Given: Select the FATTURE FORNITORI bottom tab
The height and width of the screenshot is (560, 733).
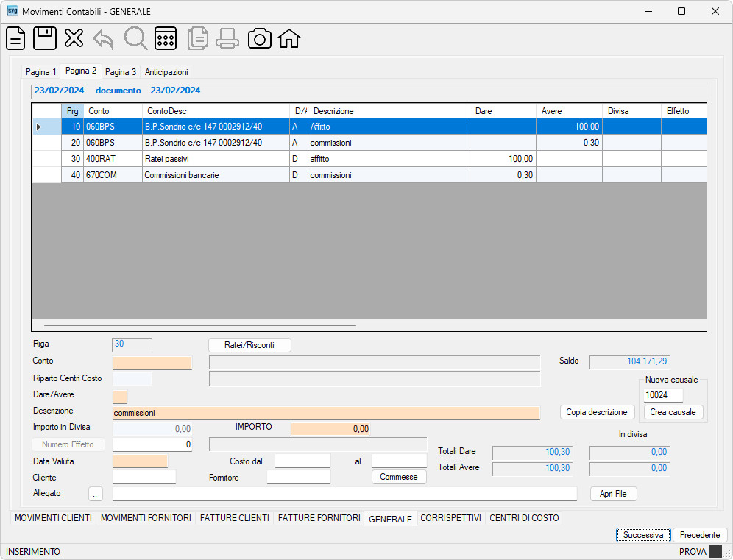Looking at the screenshot, I should coord(319,518).
